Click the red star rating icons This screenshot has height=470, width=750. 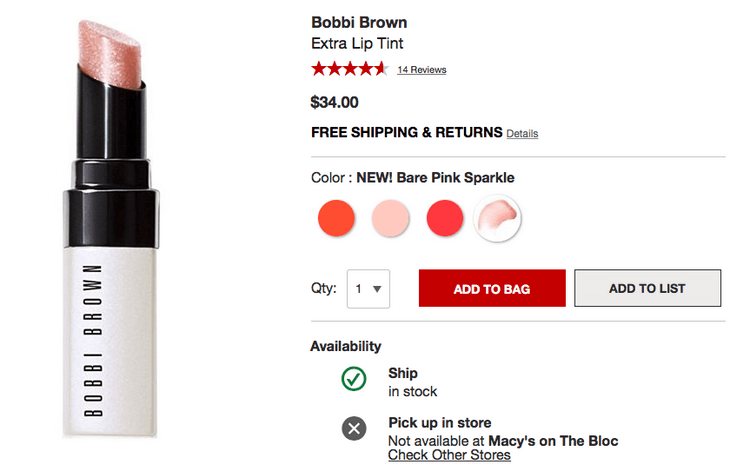(x=348, y=69)
